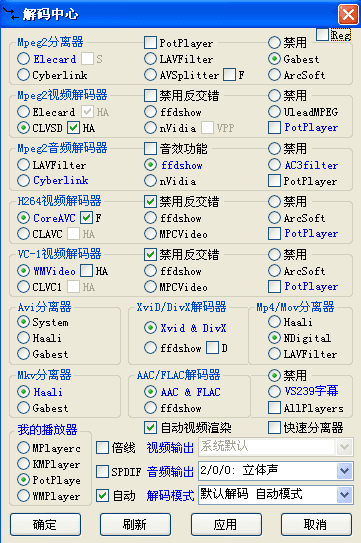Image resolution: width=361 pixels, height=543 pixels.
Task: Select VS239字幕 subtitle option
Action: (274, 392)
